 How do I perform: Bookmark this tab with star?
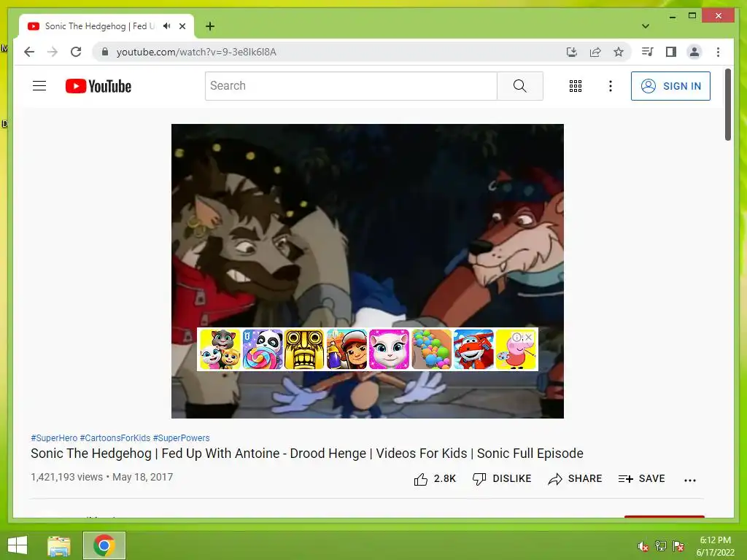[x=619, y=52]
